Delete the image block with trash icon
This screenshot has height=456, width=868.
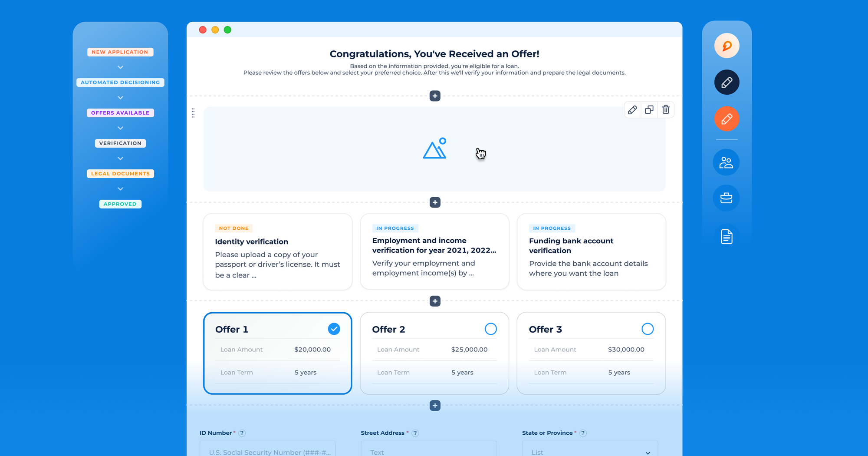pos(666,110)
